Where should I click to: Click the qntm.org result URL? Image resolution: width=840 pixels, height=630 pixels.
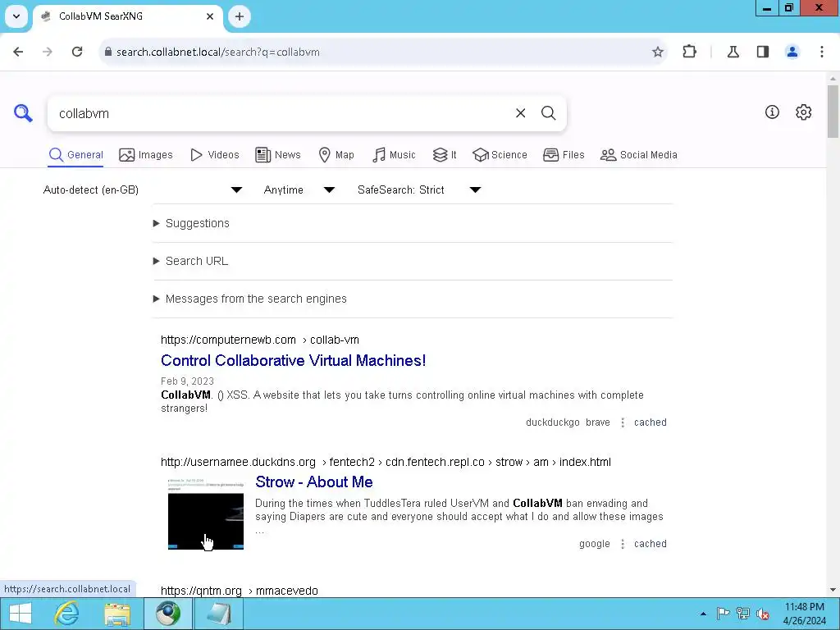coord(240,591)
